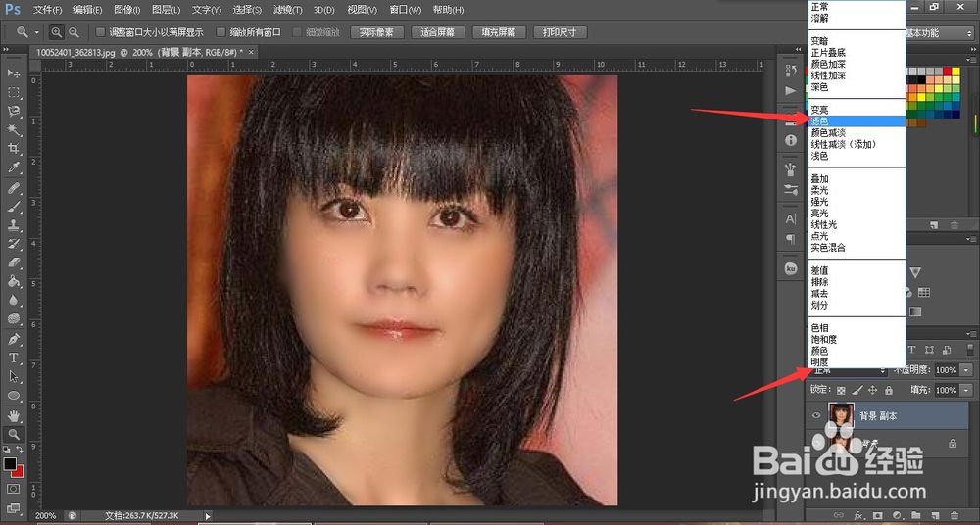
Task: Toggle lock position icon
Action: coord(872,390)
